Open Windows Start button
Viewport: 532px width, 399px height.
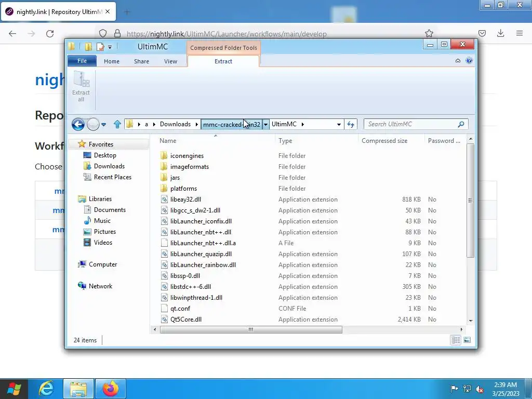[14, 389]
